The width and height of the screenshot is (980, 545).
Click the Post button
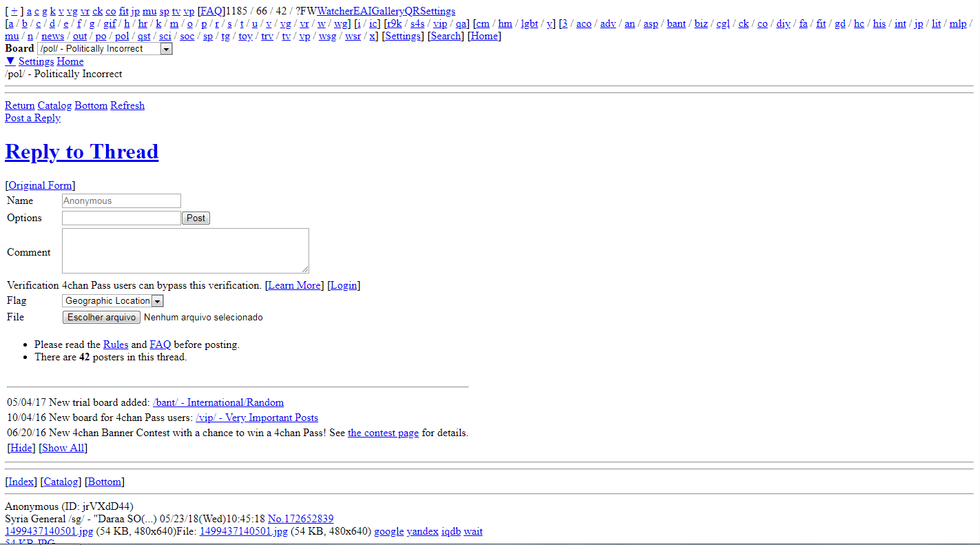[x=195, y=218]
